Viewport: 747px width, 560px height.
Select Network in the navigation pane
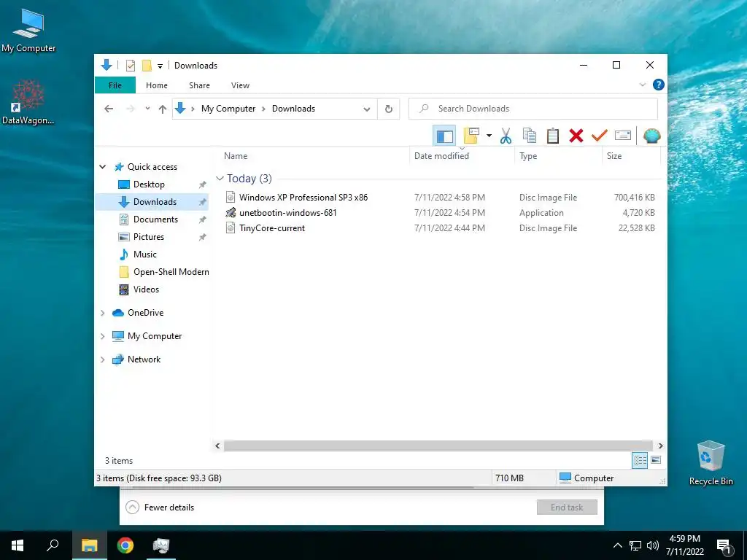tap(144, 359)
